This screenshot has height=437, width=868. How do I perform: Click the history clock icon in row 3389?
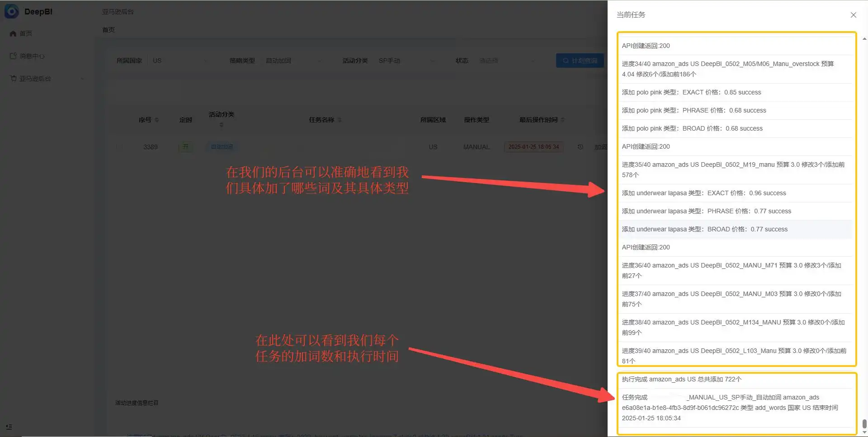point(580,147)
